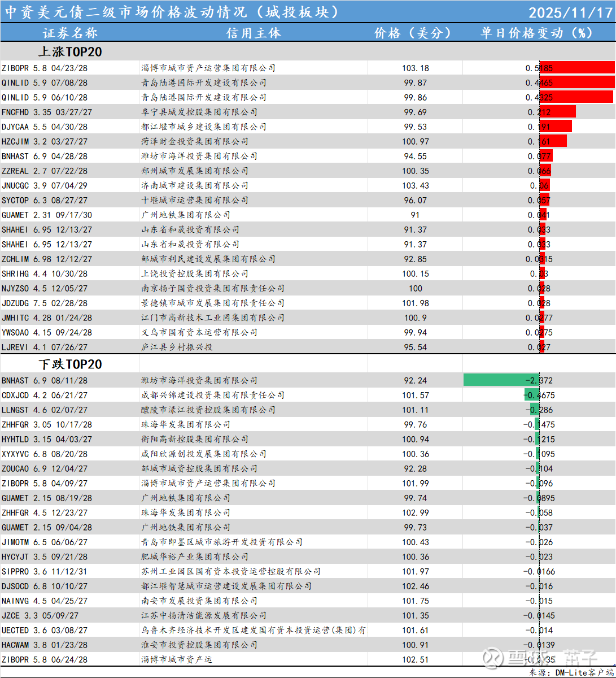Select issuer 衡阳高新控股集团有限公司
Viewport: 616px width, 678px height.
tap(195, 439)
